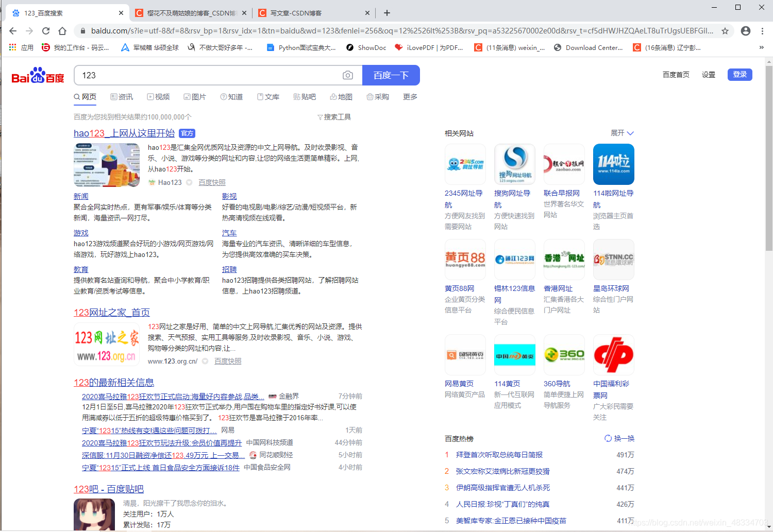Open the 香港网址 site logo
This screenshot has width=773, height=532.
[x=564, y=260]
